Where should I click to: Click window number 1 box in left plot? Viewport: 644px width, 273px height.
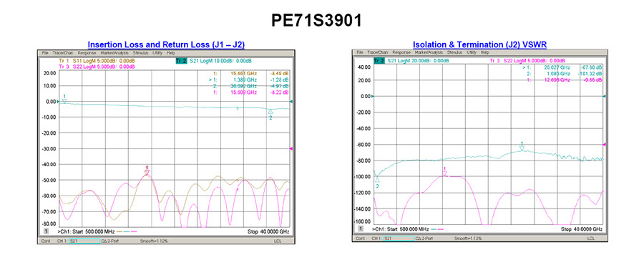46,231
